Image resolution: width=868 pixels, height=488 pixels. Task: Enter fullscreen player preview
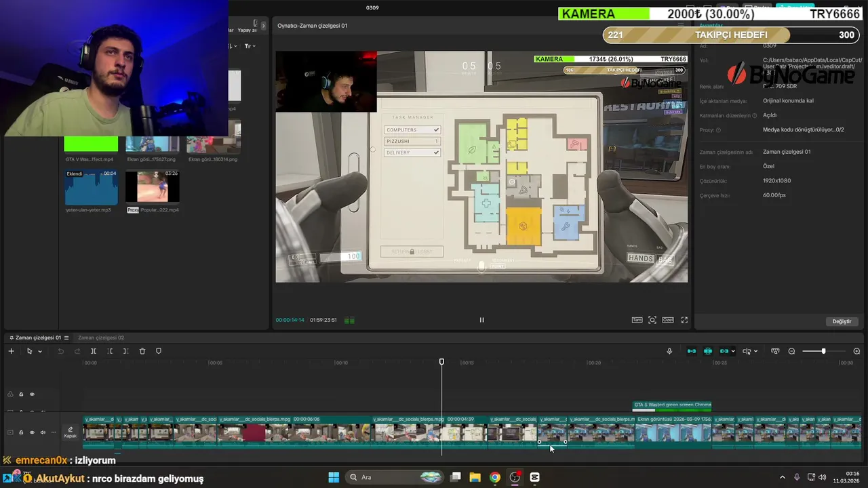tap(684, 320)
